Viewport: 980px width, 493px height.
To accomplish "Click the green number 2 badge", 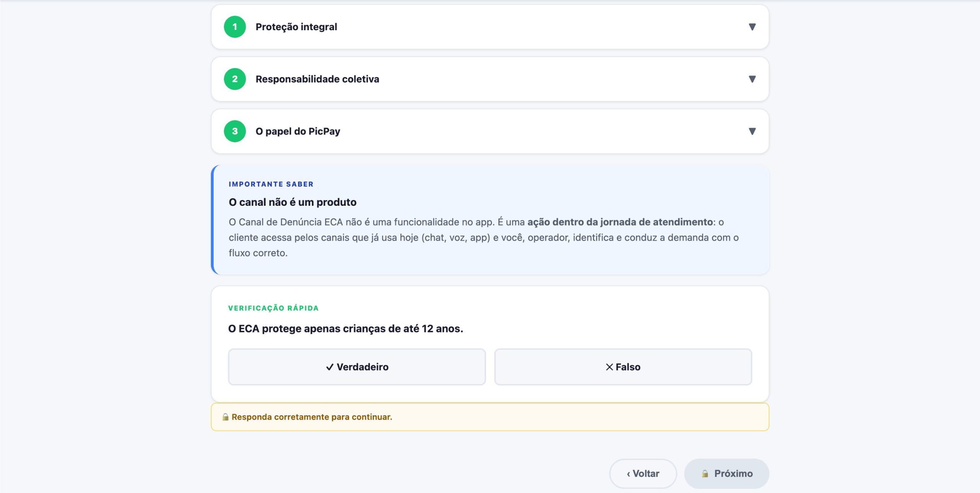I will (x=235, y=79).
